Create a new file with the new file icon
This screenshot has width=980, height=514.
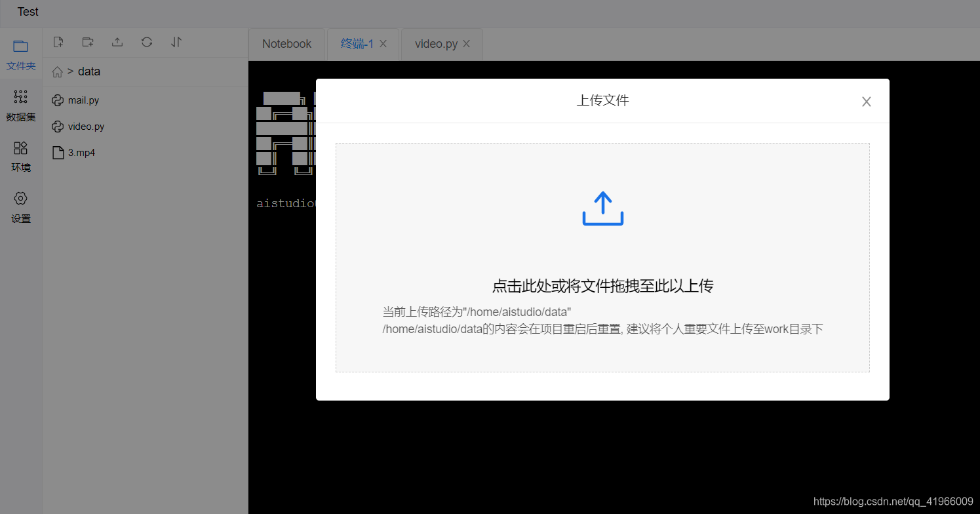point(58,41)
